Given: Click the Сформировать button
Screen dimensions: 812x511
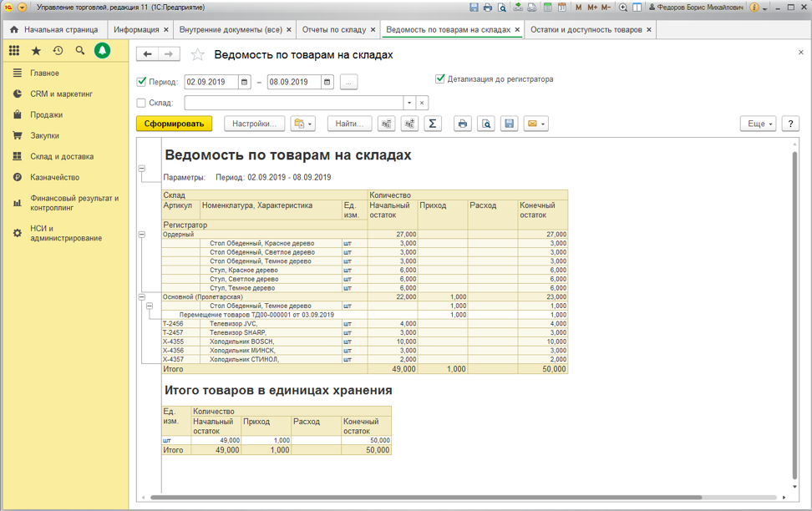Looking at the screenshot, I should [174, 124].
